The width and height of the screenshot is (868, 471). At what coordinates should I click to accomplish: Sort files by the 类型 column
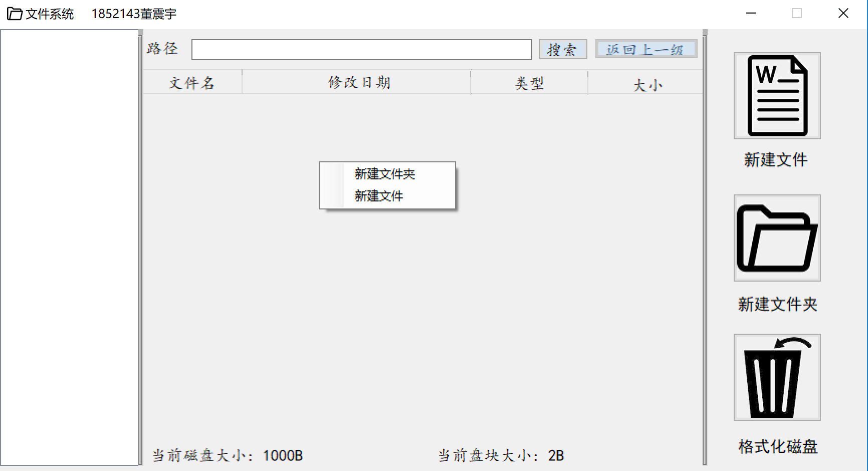point(529,82)
